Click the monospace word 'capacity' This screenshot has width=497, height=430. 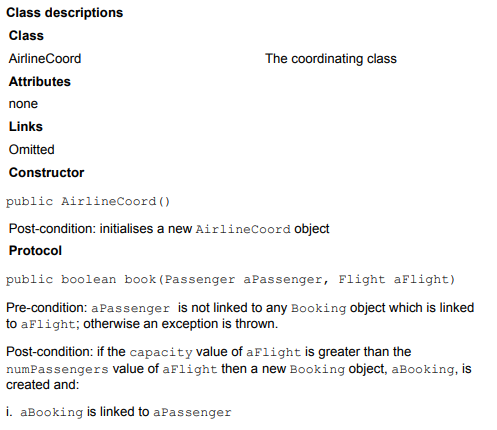click(161, 353)
